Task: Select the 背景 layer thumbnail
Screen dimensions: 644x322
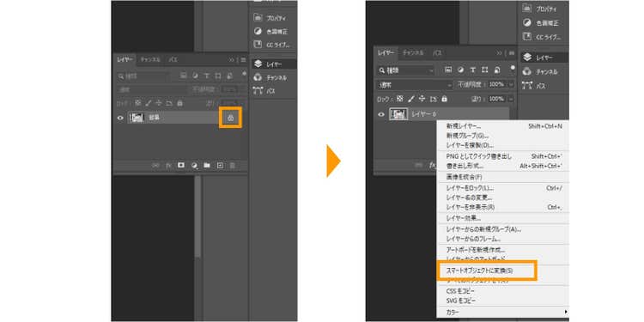Action: (x=137, y=118)
